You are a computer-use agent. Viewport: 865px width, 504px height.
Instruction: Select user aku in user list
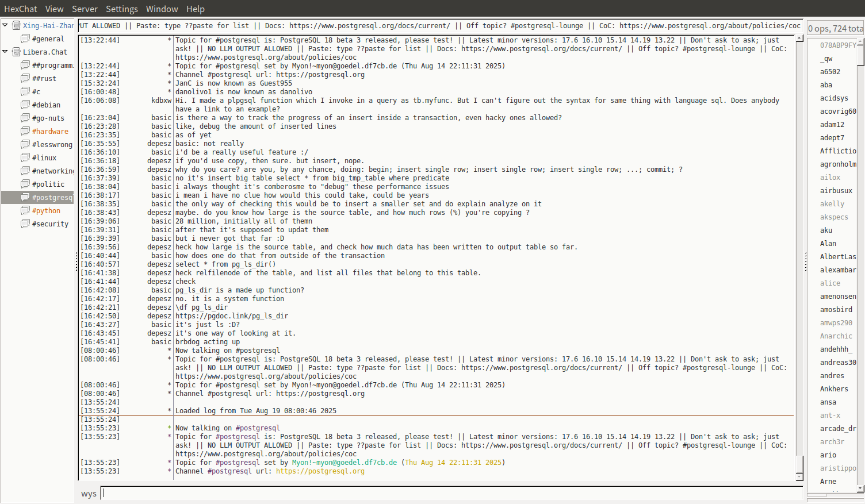pyautogui.click(x=826, y=230)
